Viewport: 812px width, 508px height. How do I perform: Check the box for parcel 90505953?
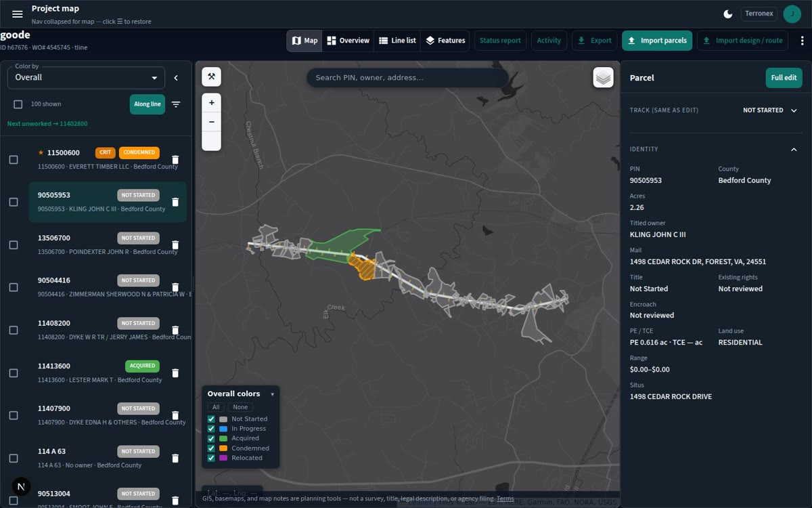coord(14,202)
